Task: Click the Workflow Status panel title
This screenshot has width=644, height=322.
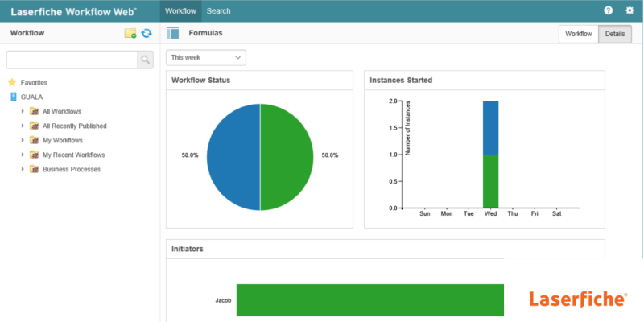Action: coord(200,80)
